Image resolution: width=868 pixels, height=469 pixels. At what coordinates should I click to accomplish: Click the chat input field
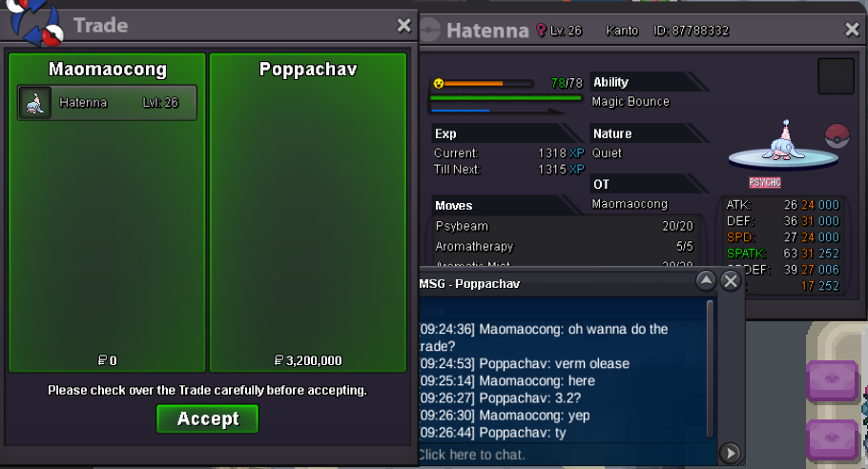click(x=563, y=455)
